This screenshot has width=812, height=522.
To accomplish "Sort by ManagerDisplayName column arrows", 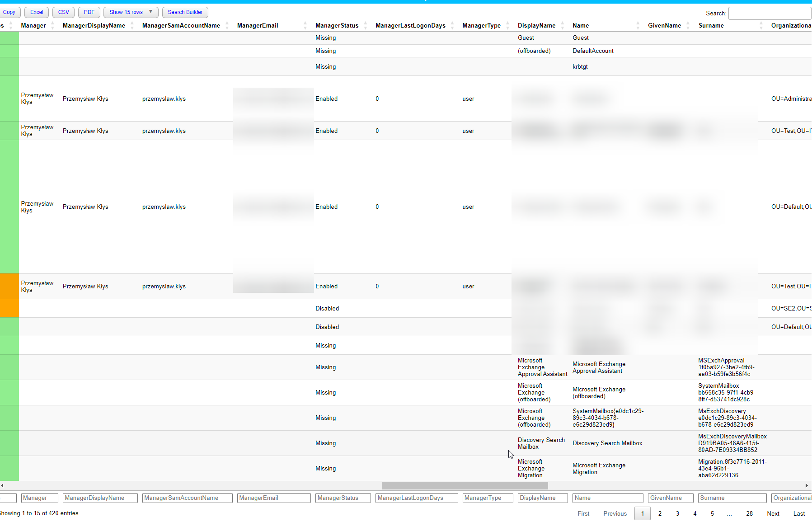I will coord(132,26).
